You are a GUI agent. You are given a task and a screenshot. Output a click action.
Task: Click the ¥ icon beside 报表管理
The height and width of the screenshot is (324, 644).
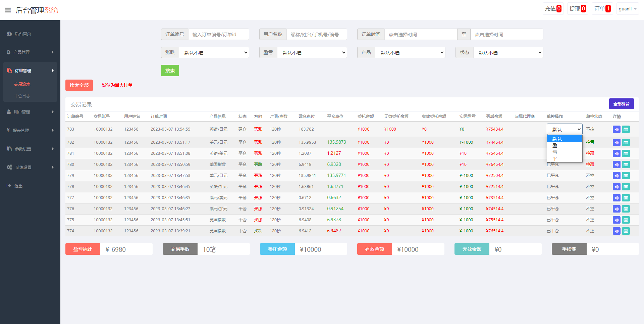click(x=9, y=130)
